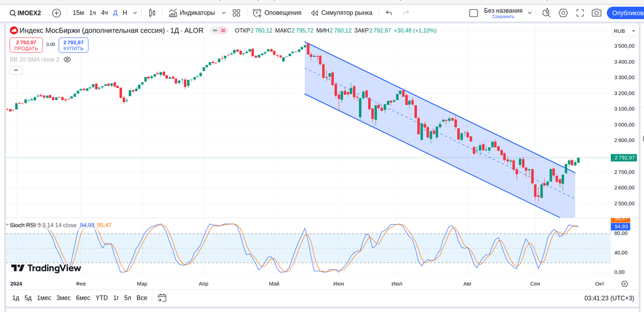The width and height of the screenshot is (644, 312).
Task: Select the 5л date range
Action: pos(127,298)
